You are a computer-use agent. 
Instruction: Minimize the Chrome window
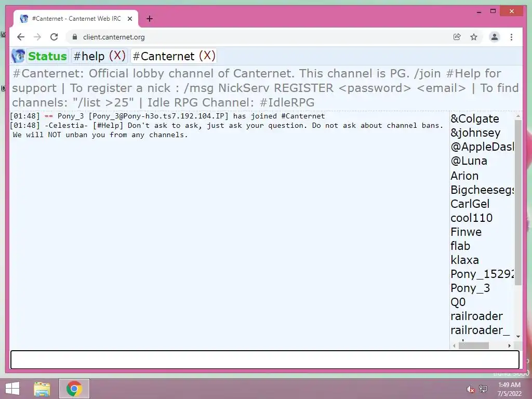pyautogui.click(x=478, y=11)
